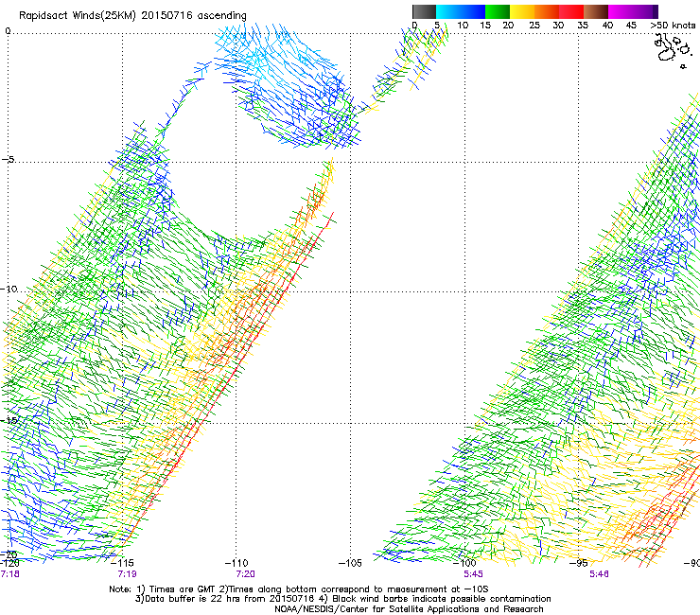
Task: Click the purple time label '7:18'
Action: [x=9, y=574]
